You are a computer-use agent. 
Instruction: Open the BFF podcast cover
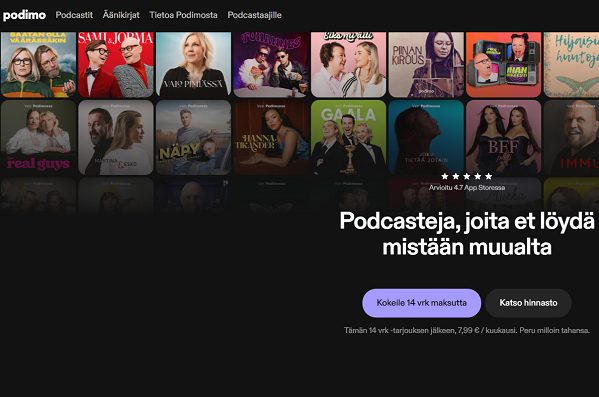(503, 137)
